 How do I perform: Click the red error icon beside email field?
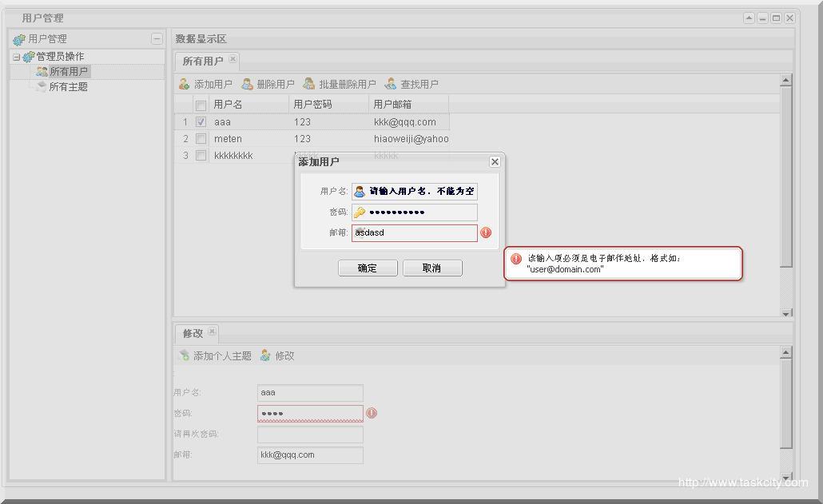pyautogui.click(x=486, y=232)
